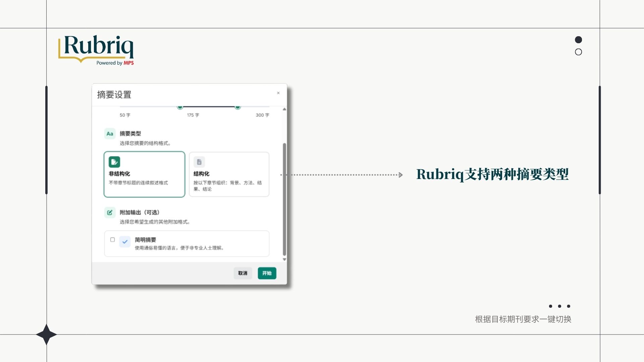
Task: Click the 非结构化 green document icon
Action: click(114, 162)
